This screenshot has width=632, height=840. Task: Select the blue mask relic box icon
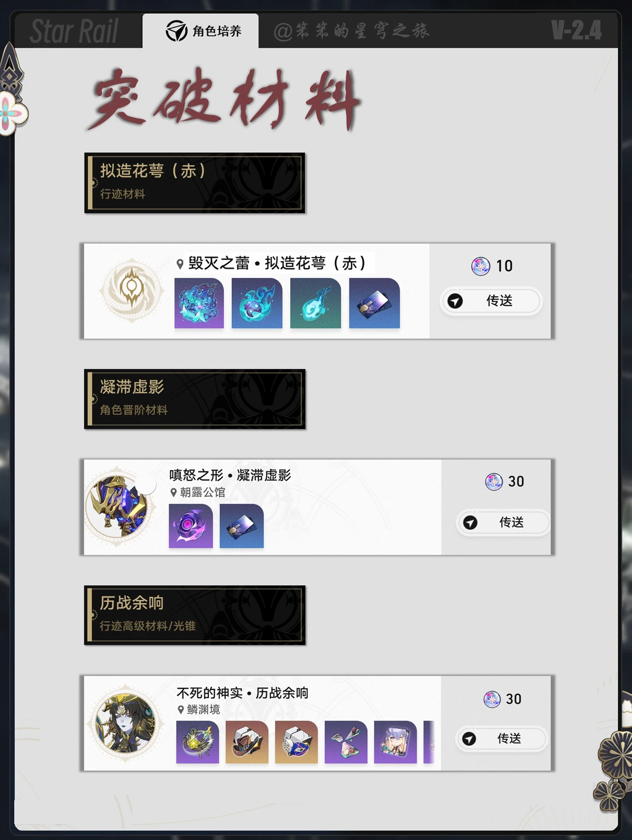tap(296, 742)
